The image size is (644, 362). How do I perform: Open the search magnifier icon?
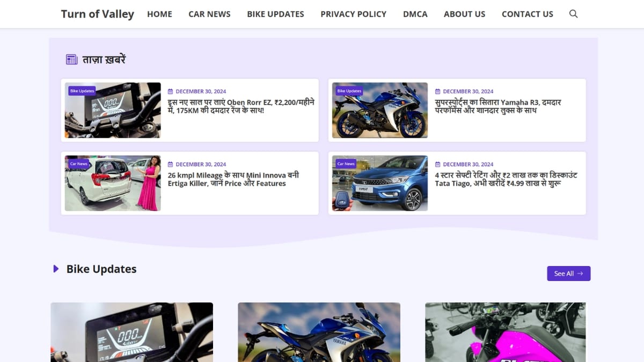[x=573, y=14]
